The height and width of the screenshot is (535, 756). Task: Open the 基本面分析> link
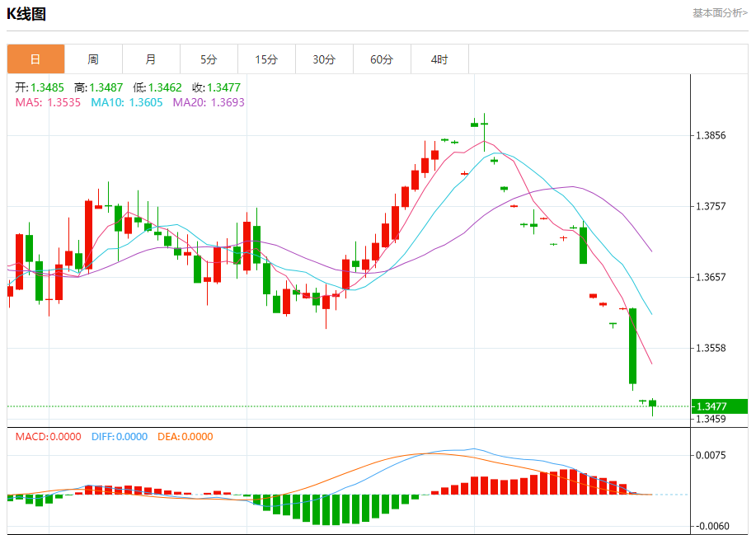[x=720, y=13]
